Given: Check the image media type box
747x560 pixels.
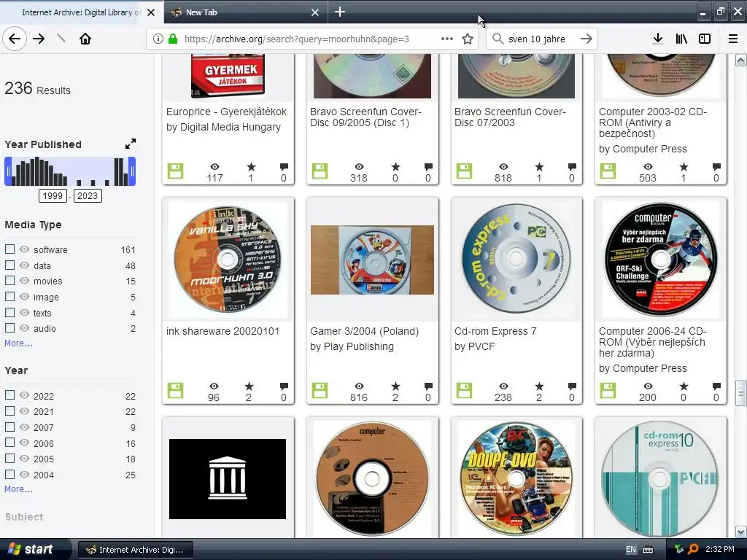Looking at the screenshot, I should tap(9, 296).
